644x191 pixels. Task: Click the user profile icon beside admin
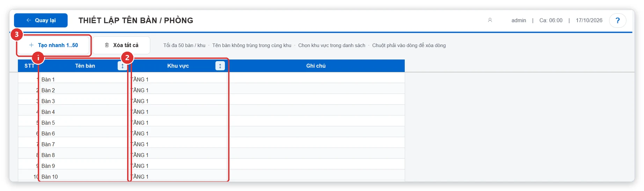click(x=490, y=20)
